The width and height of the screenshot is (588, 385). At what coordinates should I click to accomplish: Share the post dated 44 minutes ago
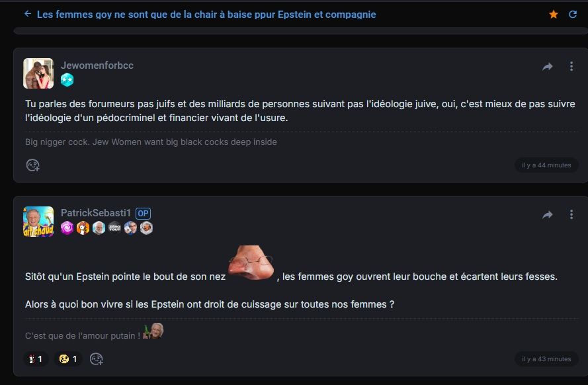pyautogui.click(x=548, y=66)
